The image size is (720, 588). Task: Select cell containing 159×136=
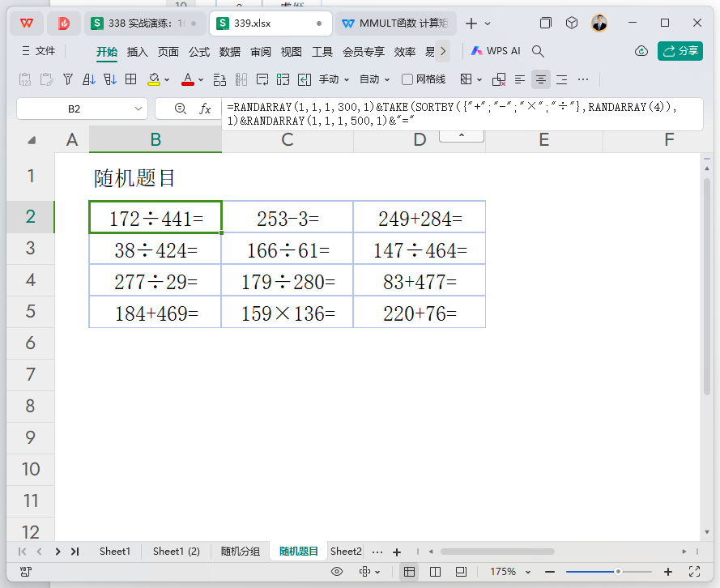point(288,312)
